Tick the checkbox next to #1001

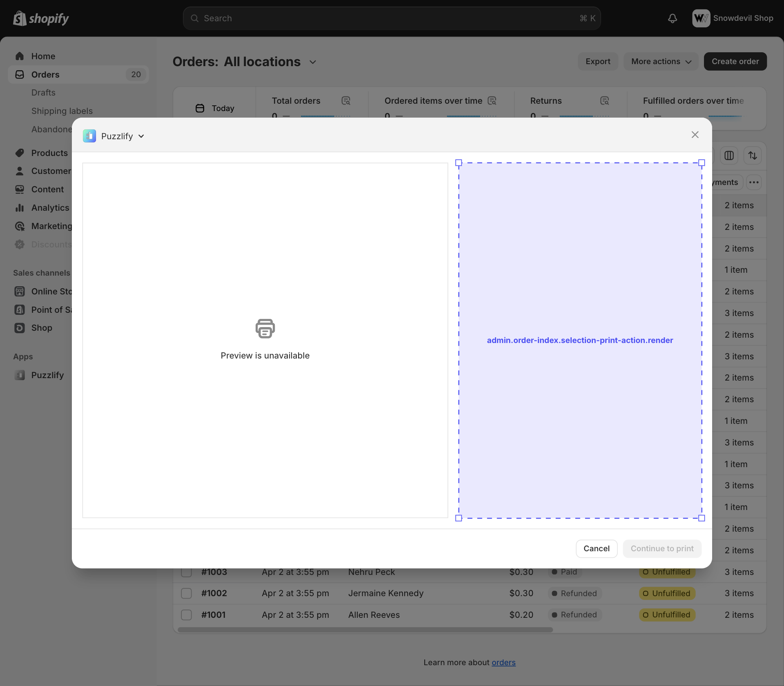tap(186, 615)
